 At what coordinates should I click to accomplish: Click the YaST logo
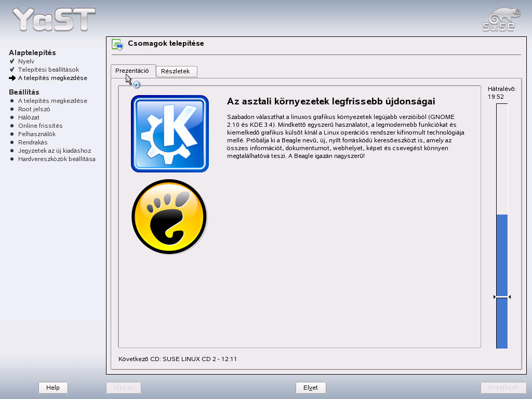coord(54,20)
